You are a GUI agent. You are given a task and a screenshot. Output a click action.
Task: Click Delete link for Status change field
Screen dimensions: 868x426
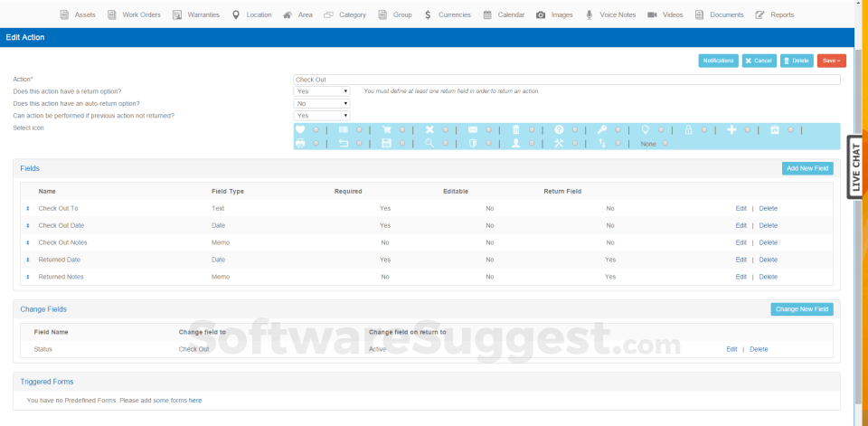[x=759, y=349]
